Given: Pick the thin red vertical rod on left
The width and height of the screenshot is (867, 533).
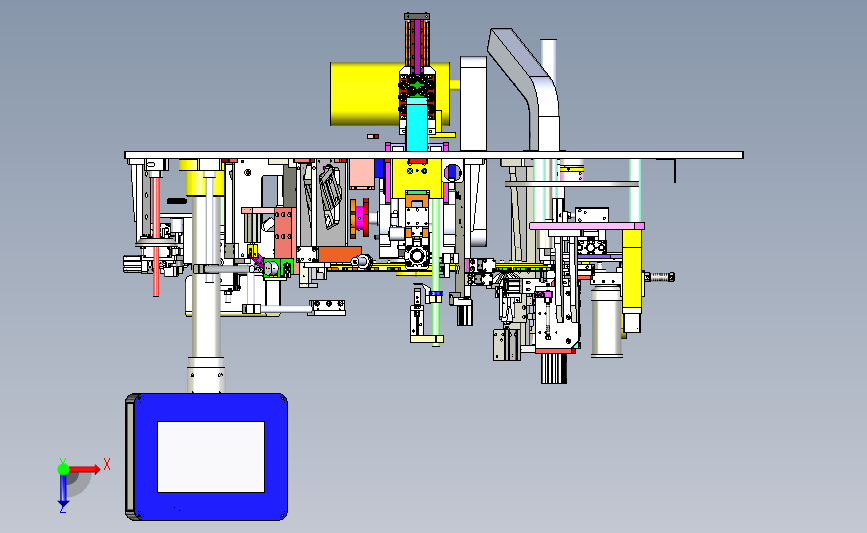Looking at the screenshot, I should (x=156, y=235).
